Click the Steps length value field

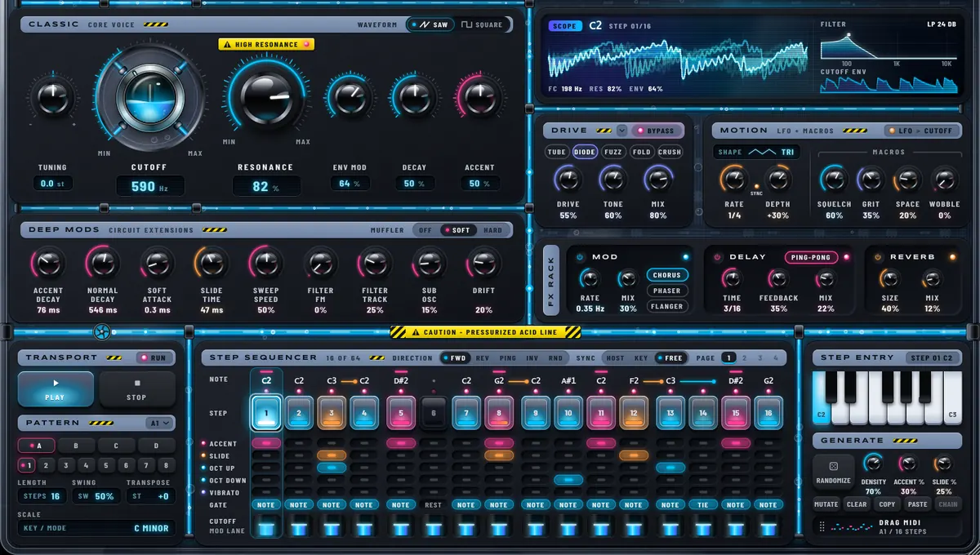point(42,496)
